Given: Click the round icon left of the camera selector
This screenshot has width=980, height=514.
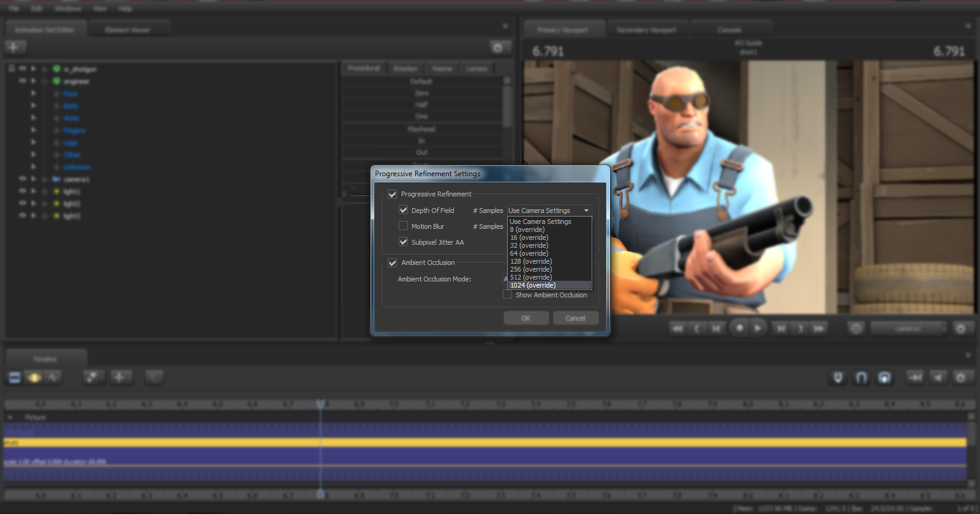Looking at the screenshot, I should click(x=856, y=329).
